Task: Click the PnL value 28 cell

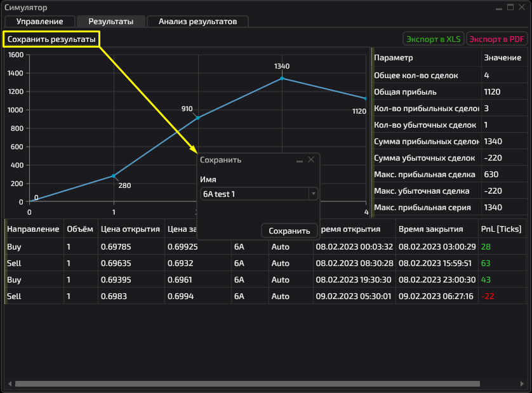Action: 502,247
